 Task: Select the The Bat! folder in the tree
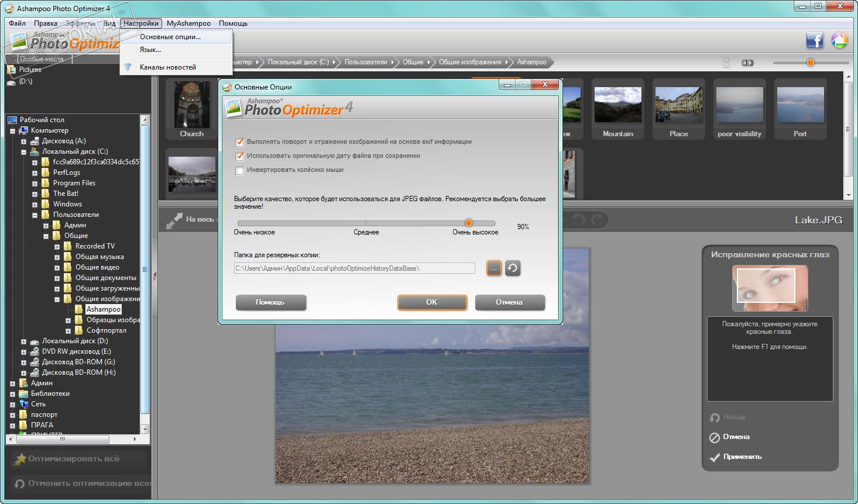66,194
